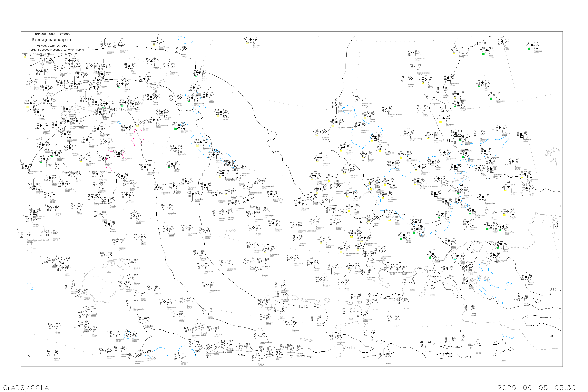The width and height of the screenshot is (588, 392).
Task: Click the Гайны station cloud circle symbol
Action: pos(152,61)
